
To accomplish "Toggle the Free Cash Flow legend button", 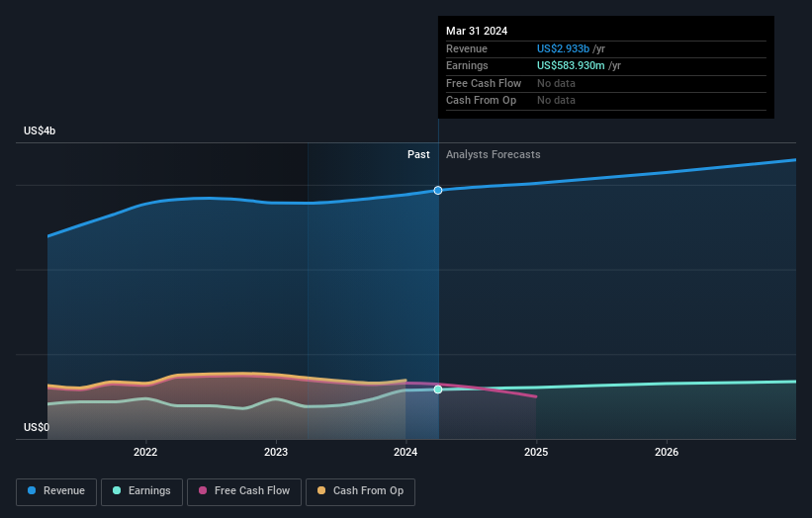I will [244, 491].
